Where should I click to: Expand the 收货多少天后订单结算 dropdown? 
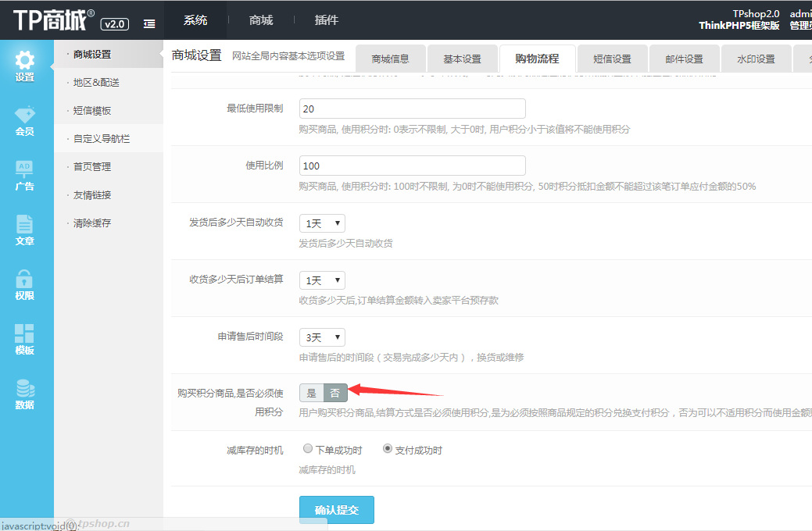(322, 280)
